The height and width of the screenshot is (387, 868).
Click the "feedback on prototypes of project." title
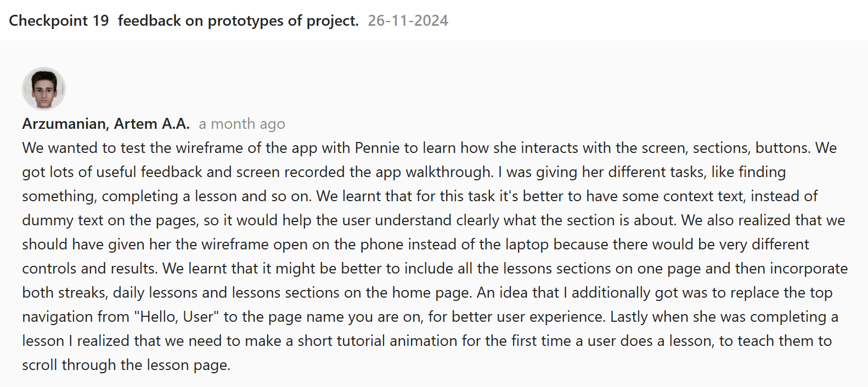(238, 21)
